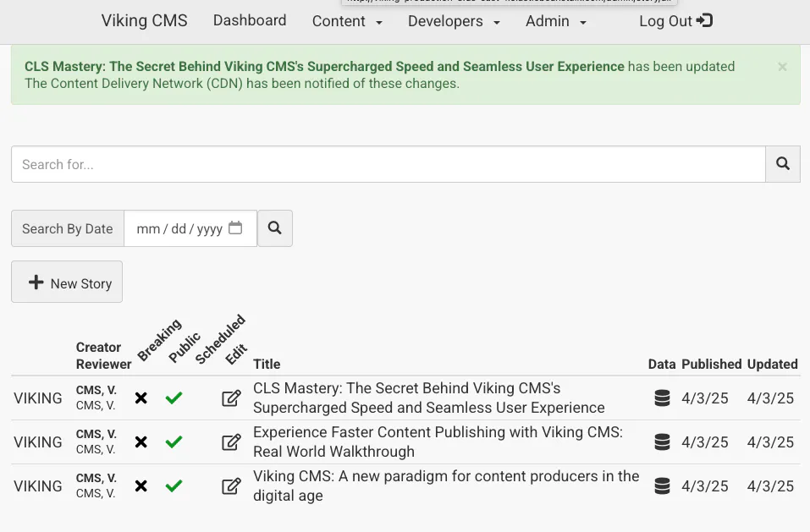This screenshot has height=532, width=810.
Task: Open the editor for Experience Faster Content Publishing story
Action: 231,442
